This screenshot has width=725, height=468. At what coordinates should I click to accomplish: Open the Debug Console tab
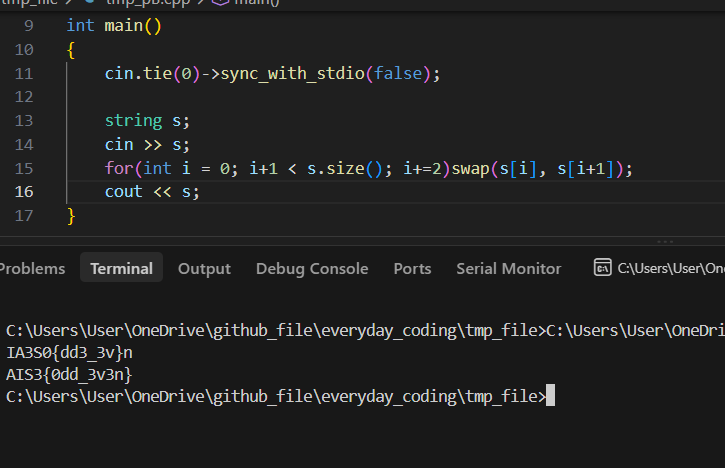click(312, 269)
